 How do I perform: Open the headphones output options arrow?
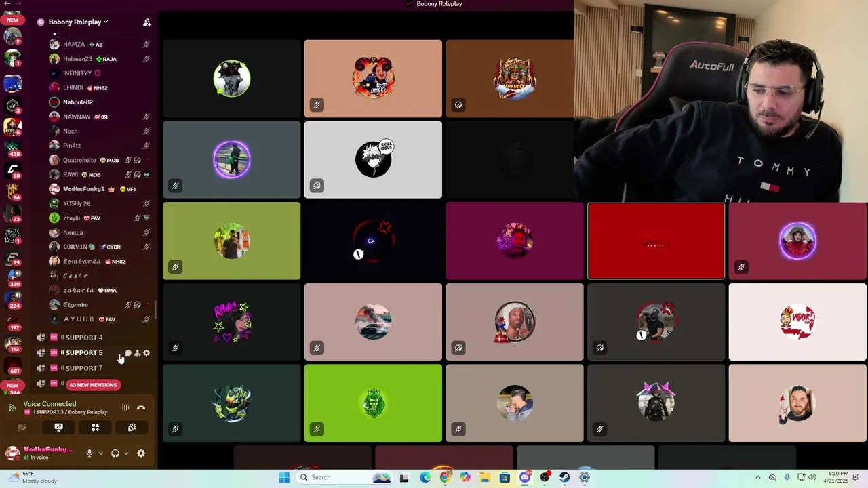126,453
